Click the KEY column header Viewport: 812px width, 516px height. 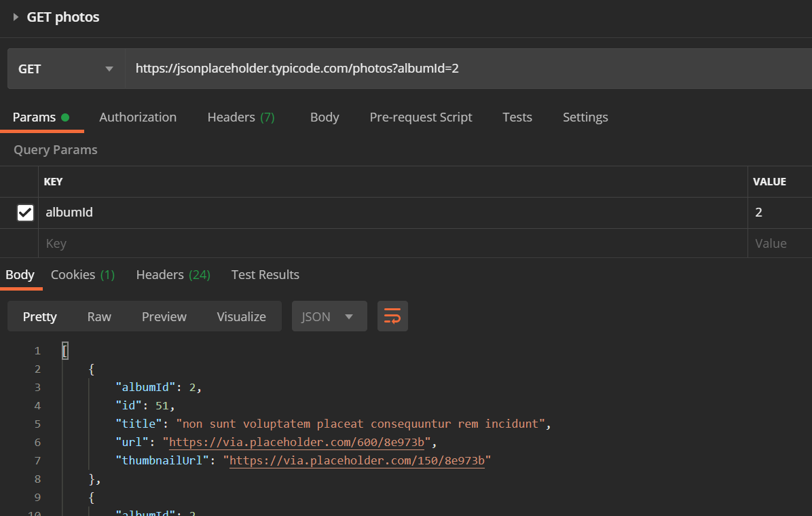[x=54, y=182]
